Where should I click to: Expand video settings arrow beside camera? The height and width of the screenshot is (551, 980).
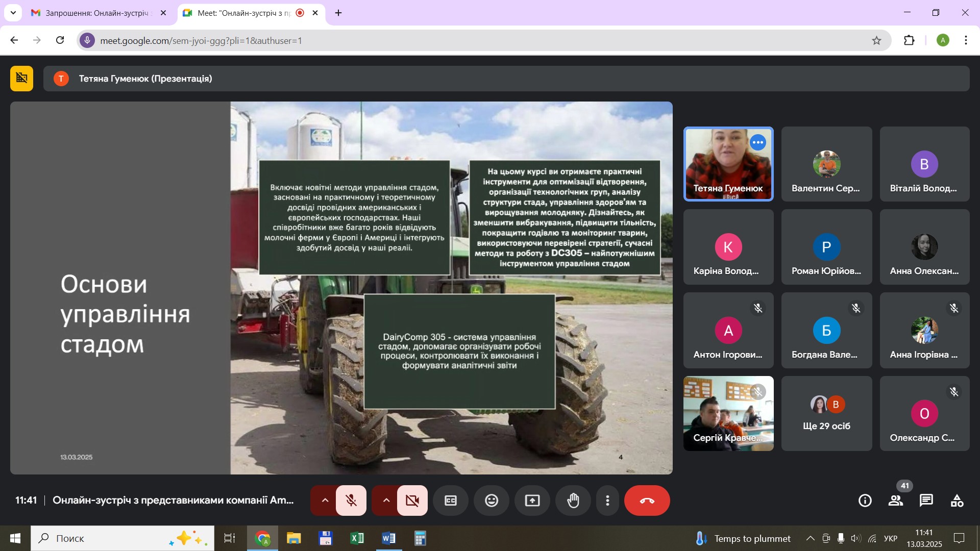click(386, 500)
